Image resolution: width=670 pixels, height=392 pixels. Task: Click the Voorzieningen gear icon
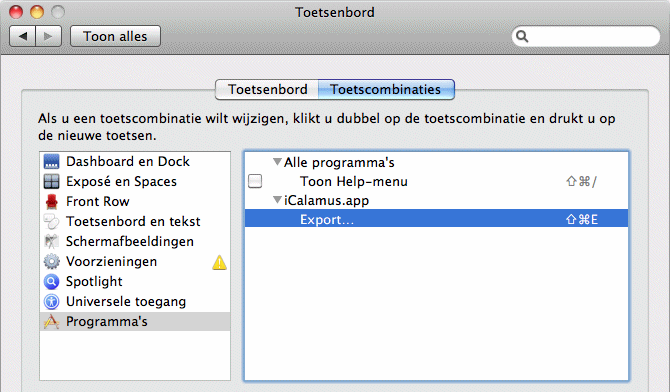point(52,262)
